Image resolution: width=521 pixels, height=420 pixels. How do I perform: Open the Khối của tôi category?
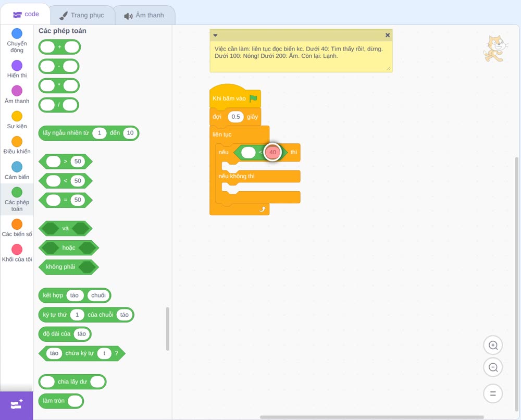(x=17, y=253)
